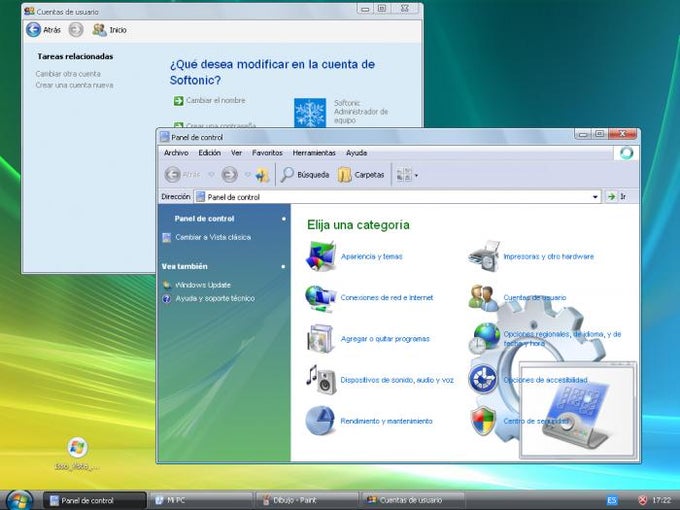
Task: Click the green Ir go arrow button
Action: [611, 197]
